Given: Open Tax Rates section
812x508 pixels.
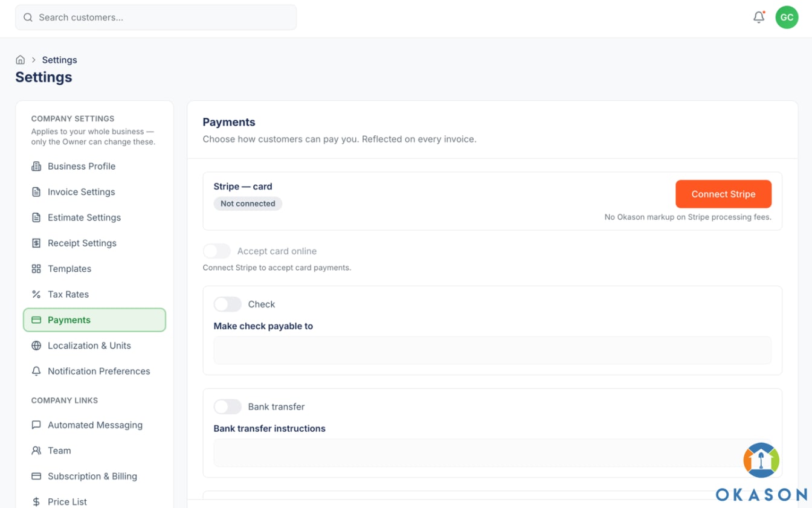Looking at the screenshot, I should 94,294.
